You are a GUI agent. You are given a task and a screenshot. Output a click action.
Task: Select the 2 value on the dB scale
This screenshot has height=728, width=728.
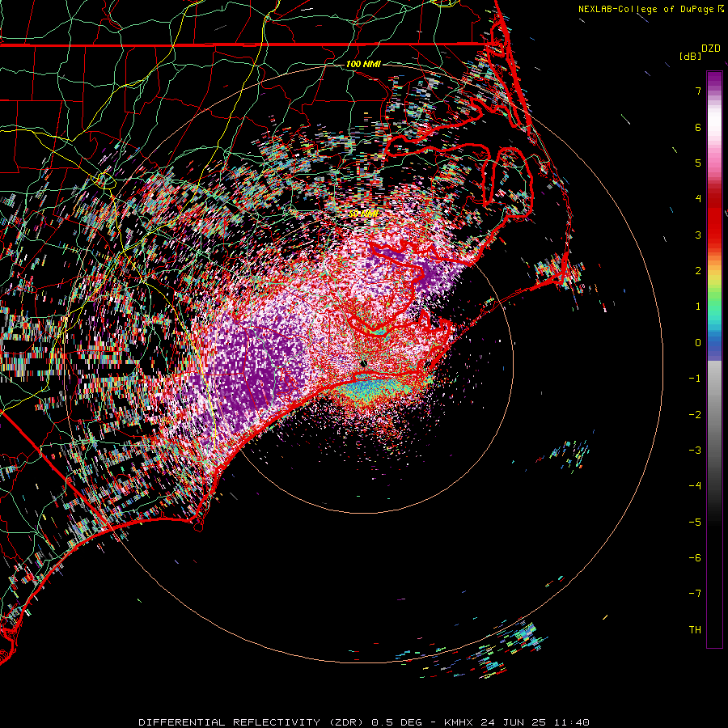[x=698, y=271]
